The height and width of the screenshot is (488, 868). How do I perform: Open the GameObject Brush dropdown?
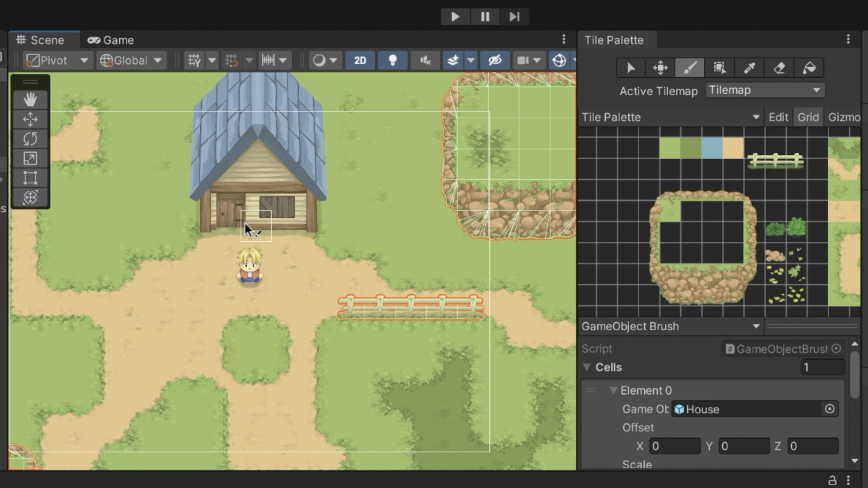pos(670,326)
